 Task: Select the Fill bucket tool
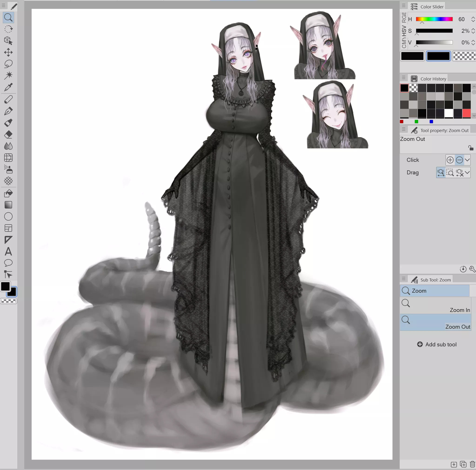click(x=9, y=193)
